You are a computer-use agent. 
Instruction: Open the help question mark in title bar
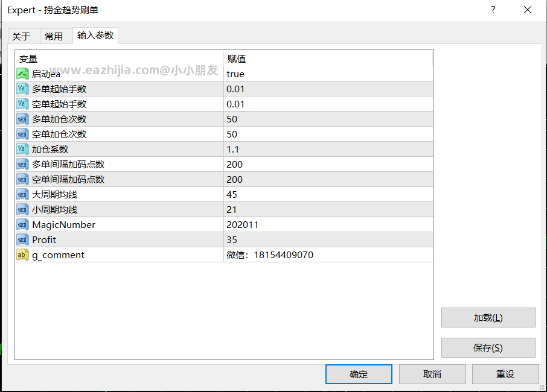(493, 10)
